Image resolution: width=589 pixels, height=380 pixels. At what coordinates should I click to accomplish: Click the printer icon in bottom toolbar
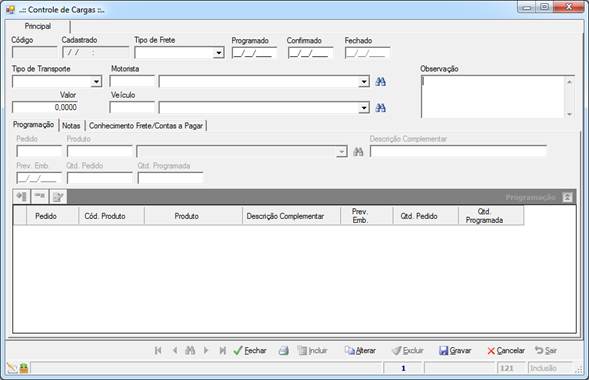pos(284,351)
